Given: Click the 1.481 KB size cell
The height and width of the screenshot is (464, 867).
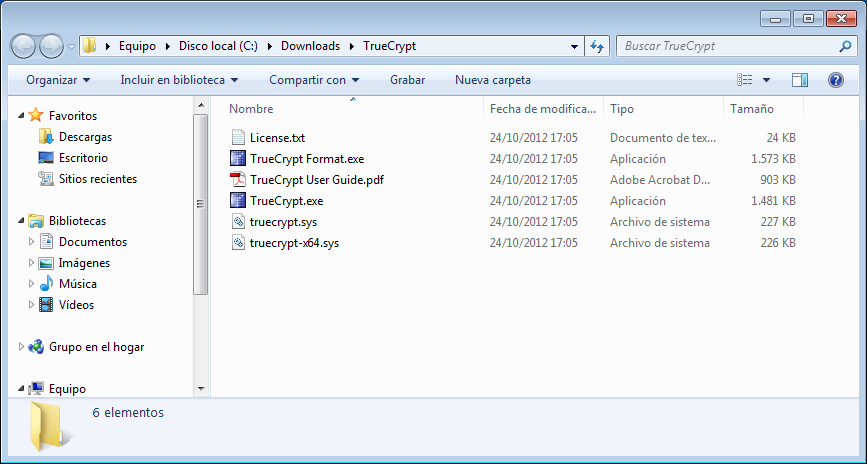Looking at the screenshot, I should click(x=773, y=201).
